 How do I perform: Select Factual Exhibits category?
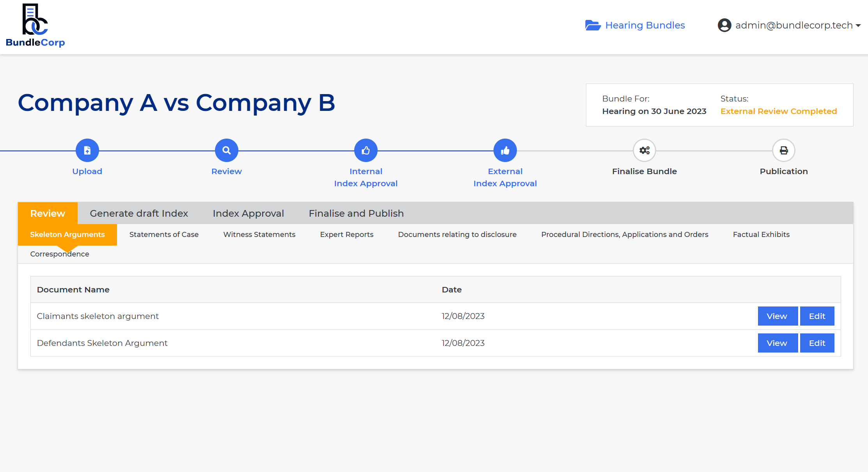(761, 234)
